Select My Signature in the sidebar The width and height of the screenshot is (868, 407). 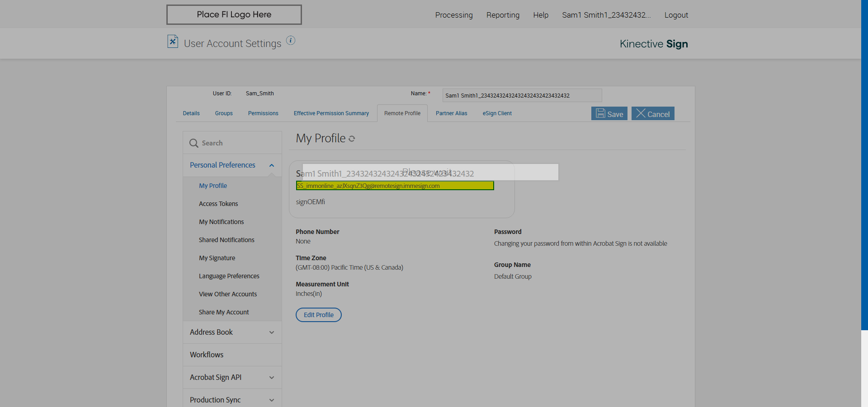(x=217, y=258)
